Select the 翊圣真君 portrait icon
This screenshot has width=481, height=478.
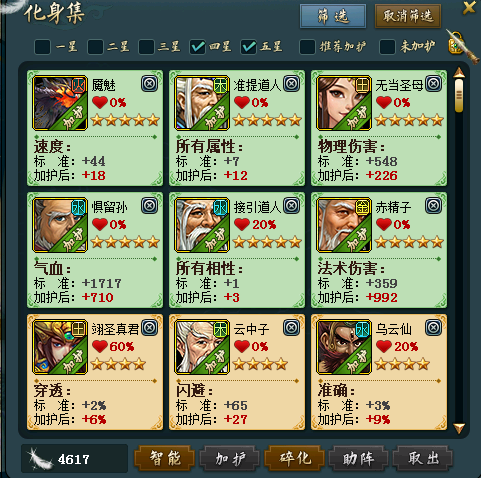60,347
